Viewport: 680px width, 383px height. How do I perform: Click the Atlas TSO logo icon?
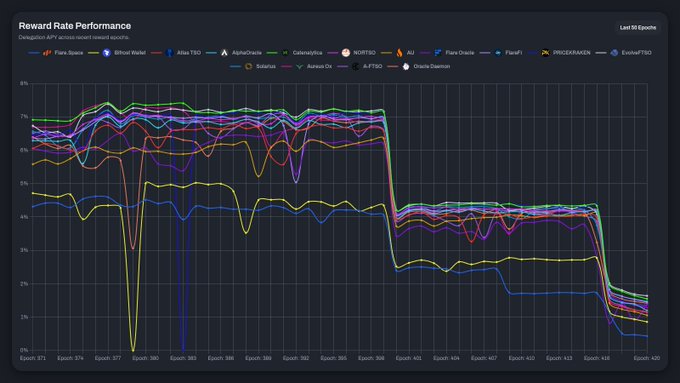pos(170,52)
